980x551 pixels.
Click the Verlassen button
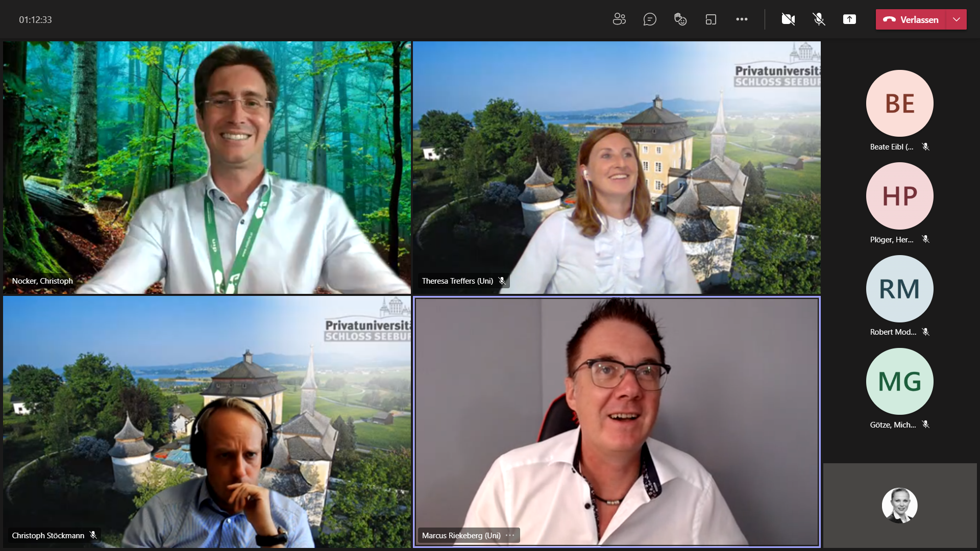[x=912, y=19]
